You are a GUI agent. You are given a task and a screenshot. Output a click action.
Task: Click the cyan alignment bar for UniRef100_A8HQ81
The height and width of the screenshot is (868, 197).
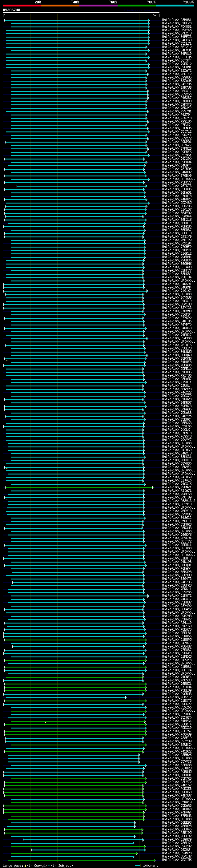(77, 20)
